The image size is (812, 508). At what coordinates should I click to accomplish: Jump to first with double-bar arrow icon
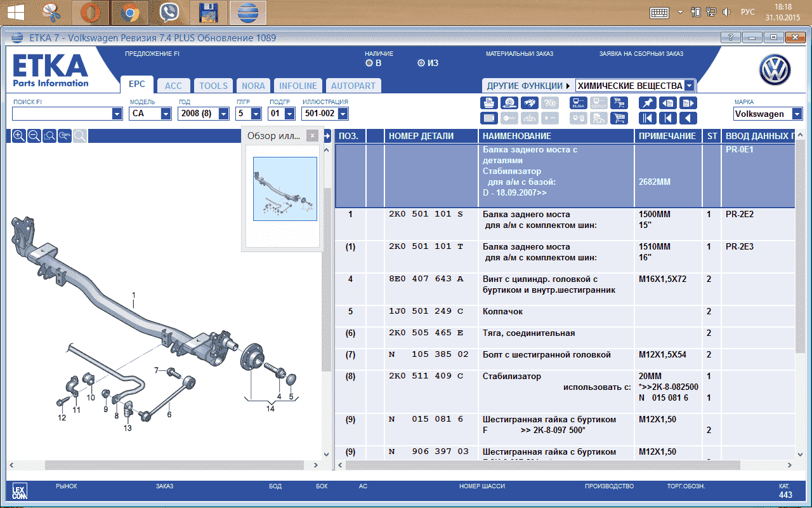648,118
